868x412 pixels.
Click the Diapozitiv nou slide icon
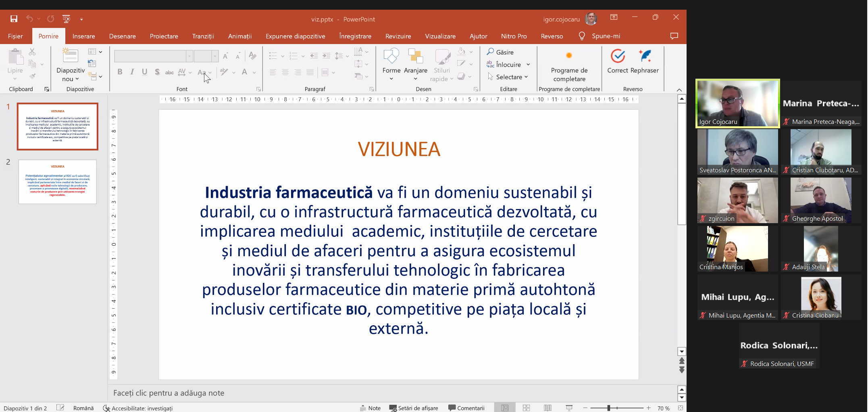(x=70, y=56)
